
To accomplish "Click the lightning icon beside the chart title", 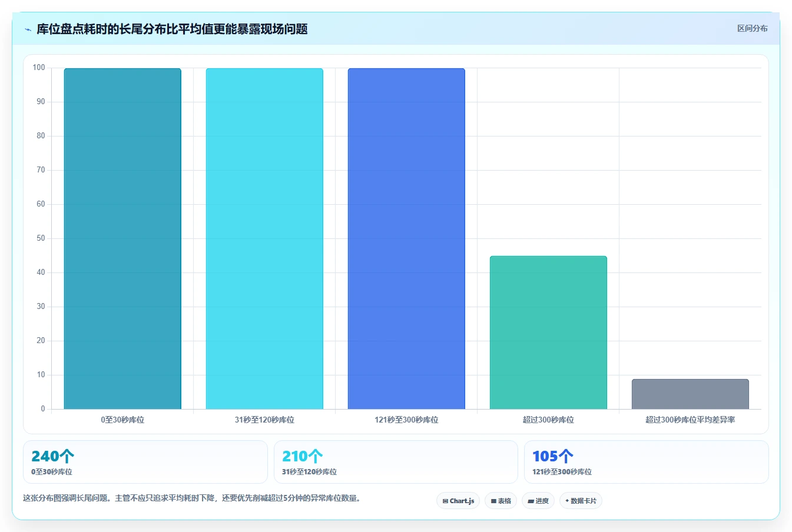I will 28,29.
